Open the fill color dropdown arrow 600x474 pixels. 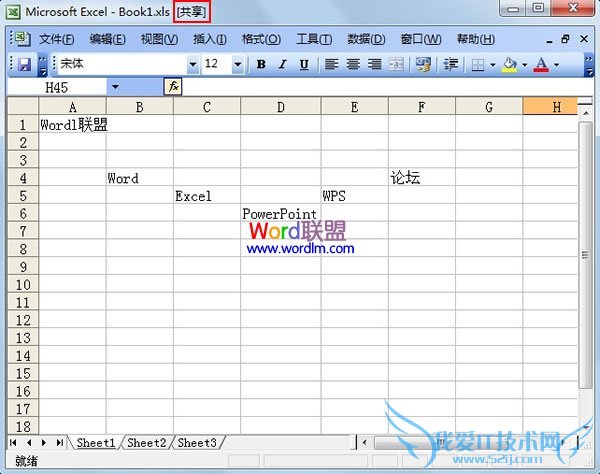coord(525,64)
